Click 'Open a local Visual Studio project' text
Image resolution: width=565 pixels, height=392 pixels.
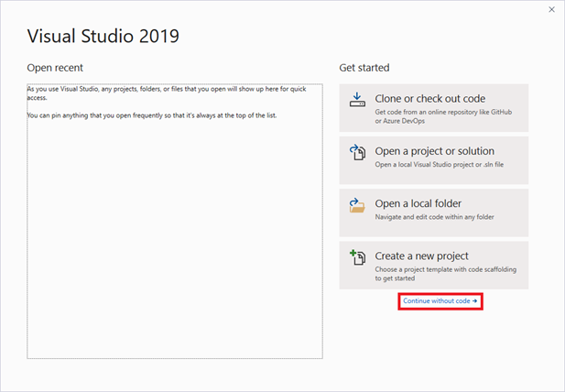(x=440, y=165)
